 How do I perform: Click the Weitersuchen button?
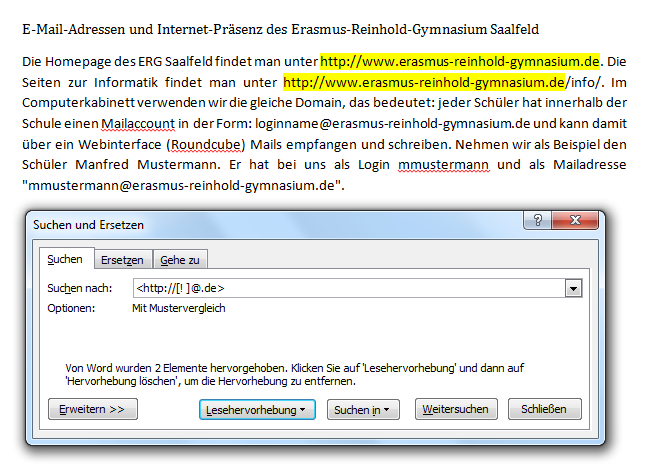pyautogui.click(x=455, y=410)
